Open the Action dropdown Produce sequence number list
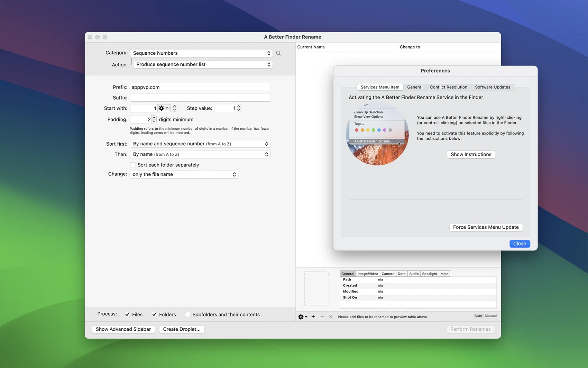The image size is (588, 368). point(203,65)
